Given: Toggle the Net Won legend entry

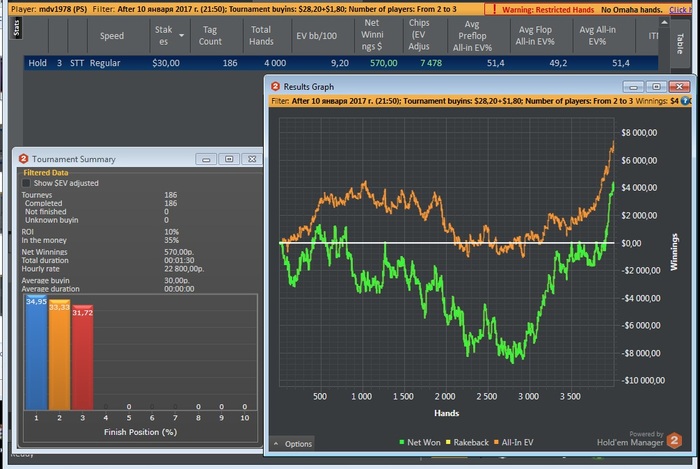Looking at the screenshot, I should pos(420,442).
